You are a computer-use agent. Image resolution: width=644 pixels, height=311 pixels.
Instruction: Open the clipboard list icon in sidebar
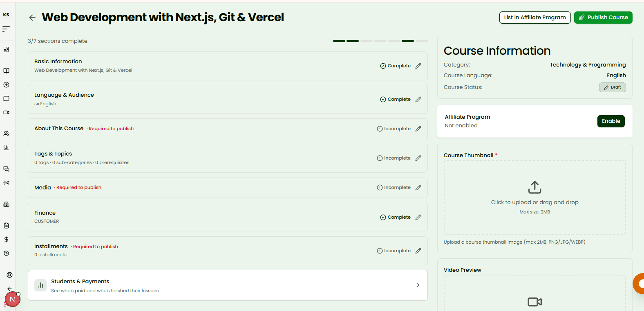(6, 226)
